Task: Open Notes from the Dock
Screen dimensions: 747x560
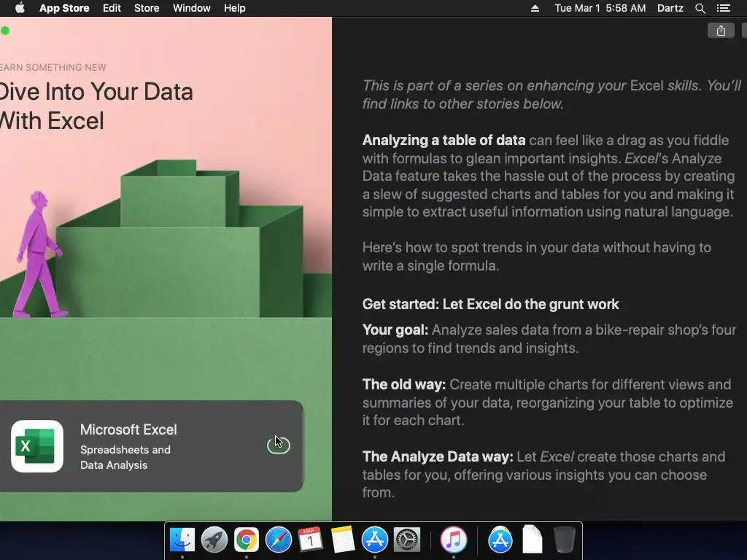Action: pyautogui.click(x=343, y=540)
